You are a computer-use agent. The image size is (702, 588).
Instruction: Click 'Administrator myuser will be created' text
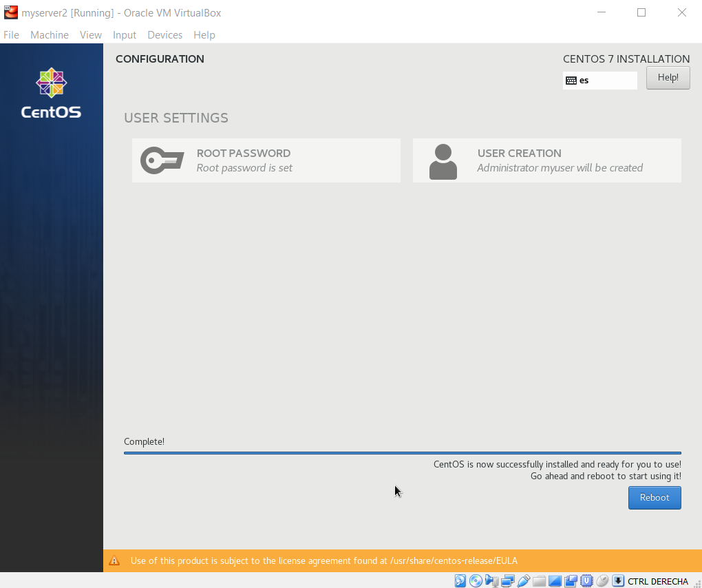(x=560, y=168)
